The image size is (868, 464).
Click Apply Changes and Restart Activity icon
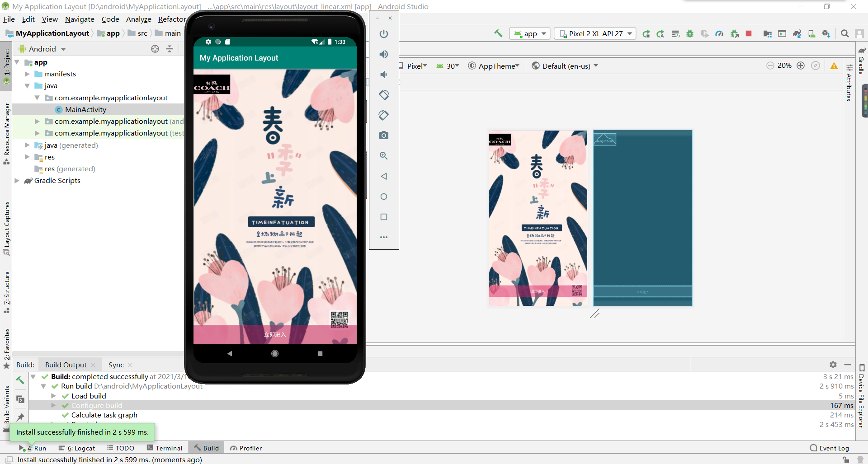point(660,33)
